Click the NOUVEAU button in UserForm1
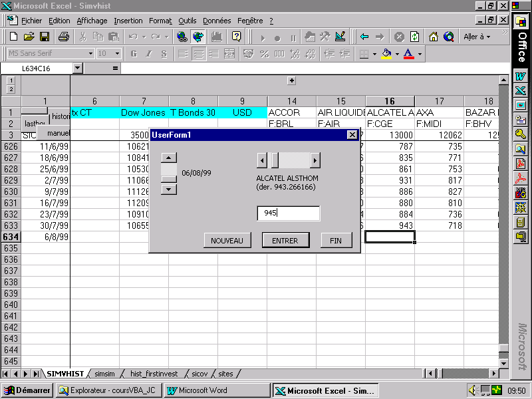This screenshot has width=532, height=399. [x=227, y=241]
